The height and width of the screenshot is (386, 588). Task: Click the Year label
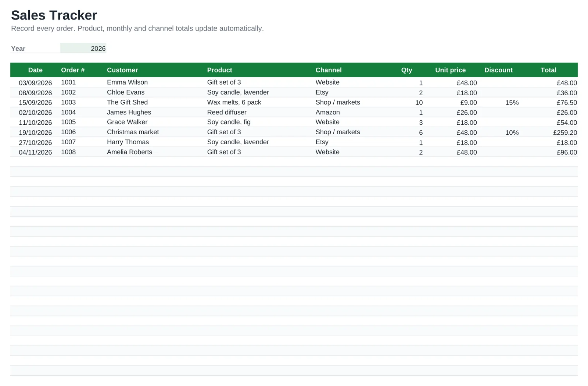(18, 49)
